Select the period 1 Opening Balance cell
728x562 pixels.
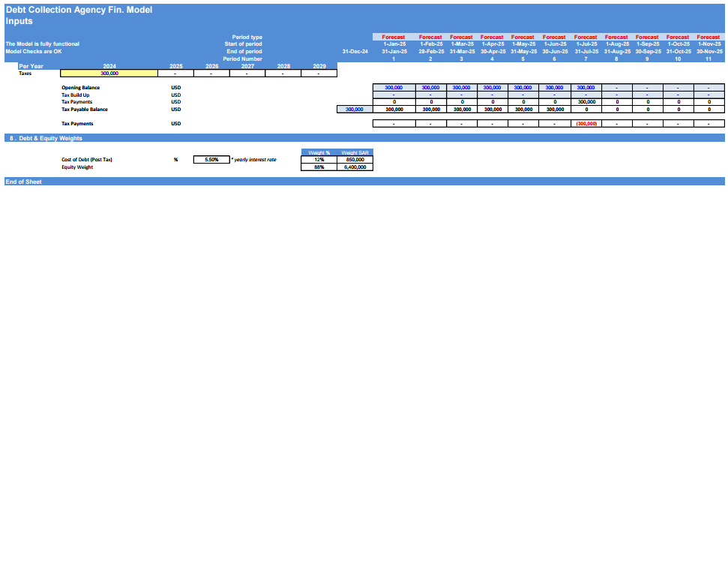coord(394,88)
